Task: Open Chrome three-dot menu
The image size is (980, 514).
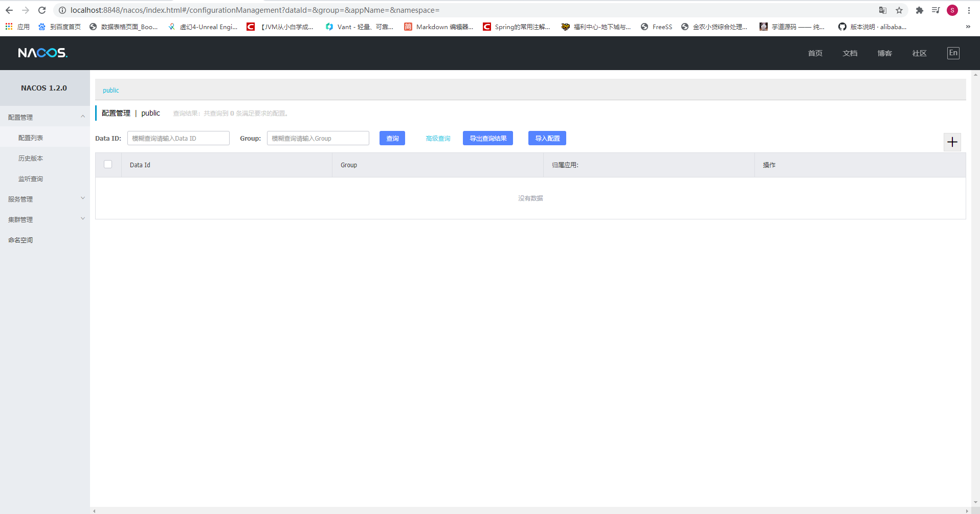Action: (x=969, y=10)
